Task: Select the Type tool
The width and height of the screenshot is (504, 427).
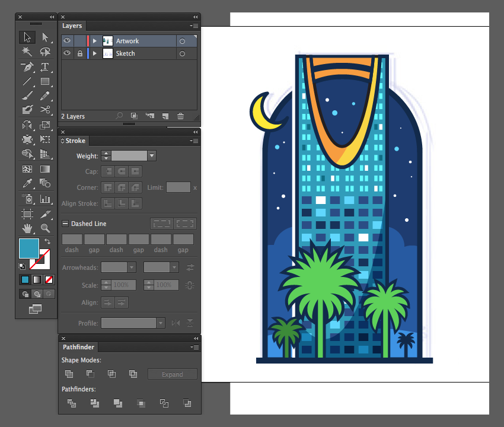Action: [45, 67]
